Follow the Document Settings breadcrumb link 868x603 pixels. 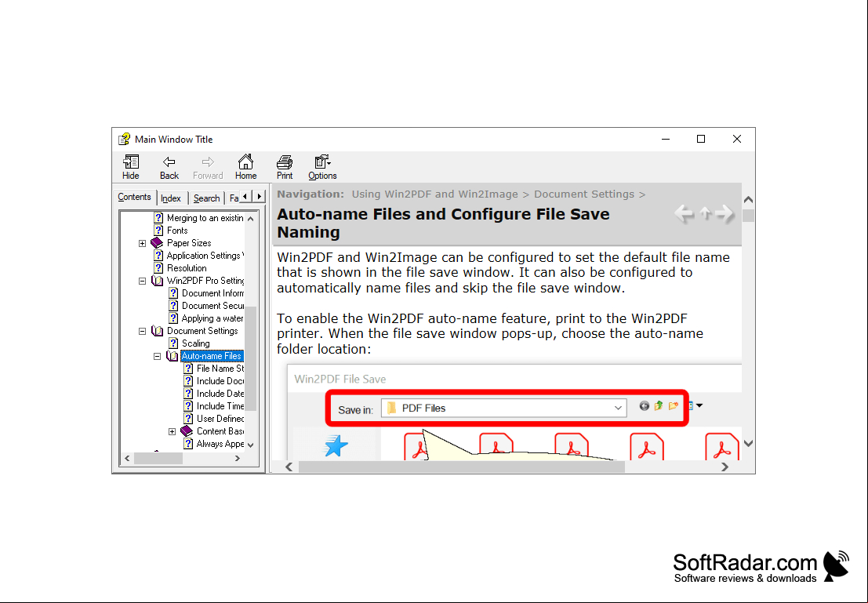pyautogui.click(x=584, y=194)
